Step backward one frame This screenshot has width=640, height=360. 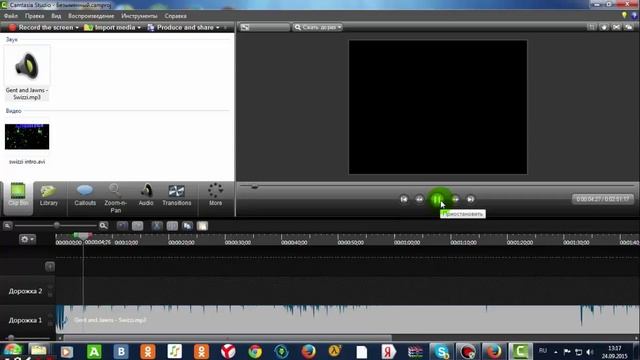[x=419, y=199]
